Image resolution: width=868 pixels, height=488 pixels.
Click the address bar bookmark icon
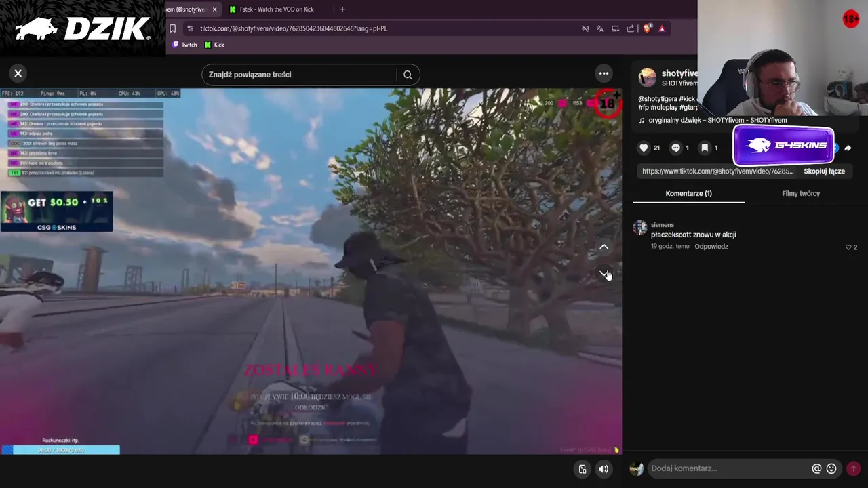click(x=173, y=28)
